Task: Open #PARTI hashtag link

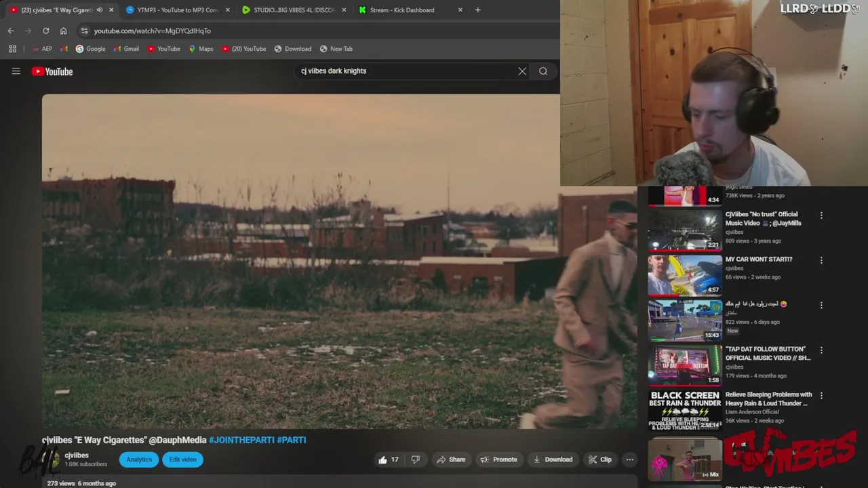Action: tap(292, 440)
